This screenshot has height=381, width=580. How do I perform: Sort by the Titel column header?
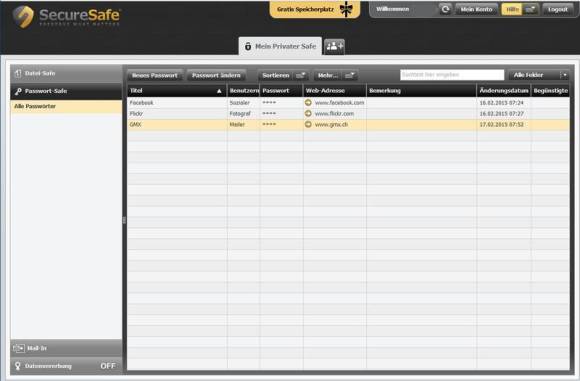tap(177, 91)
